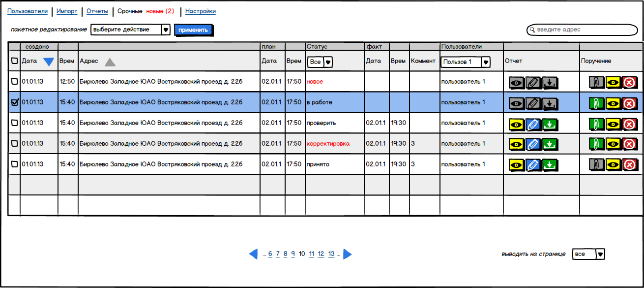The width and height of the screenshot is (644, 288).
Task: Click gray paperclip icon in "новое" row
Action: point(595,83)
